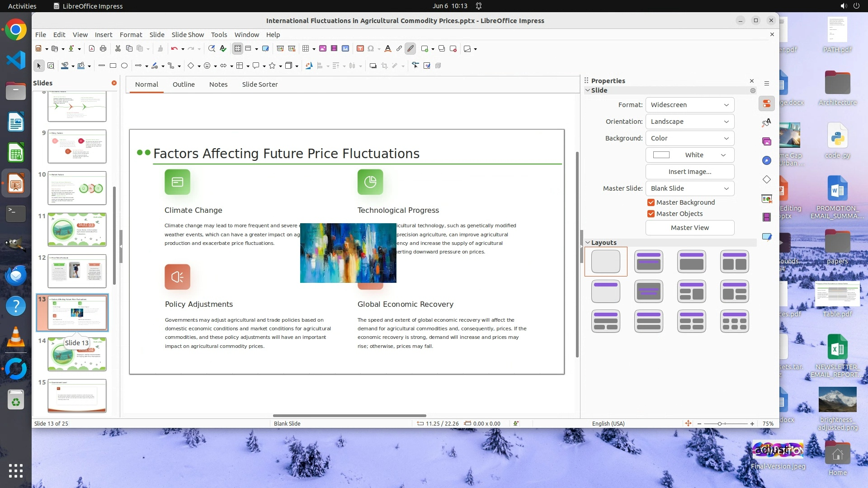Image resolution: width=868 pixels, height=488 pixels.
Task: Click the Master View button
Action: point(689,228)
